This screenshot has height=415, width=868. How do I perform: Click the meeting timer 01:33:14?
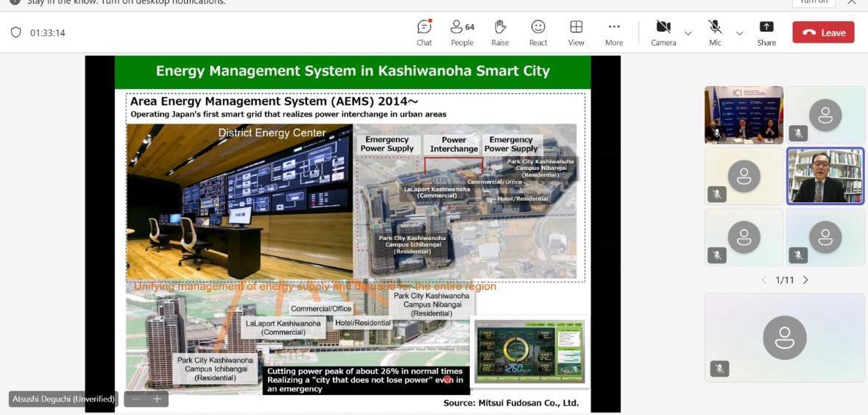(x=48, y=32)
